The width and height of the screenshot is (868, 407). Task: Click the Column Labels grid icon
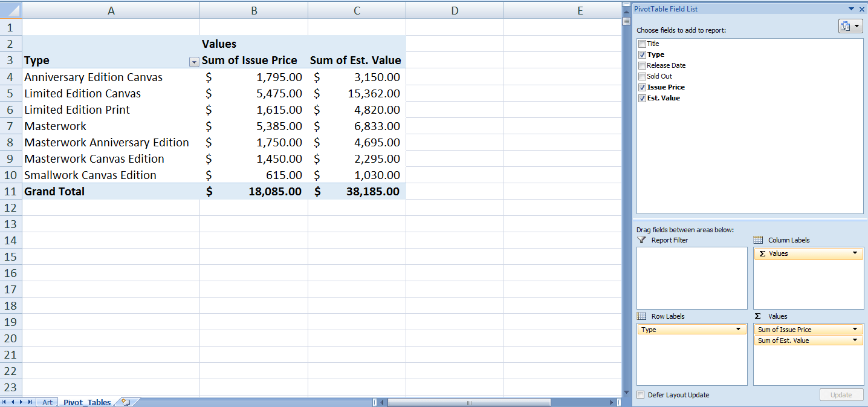[757, 239]
